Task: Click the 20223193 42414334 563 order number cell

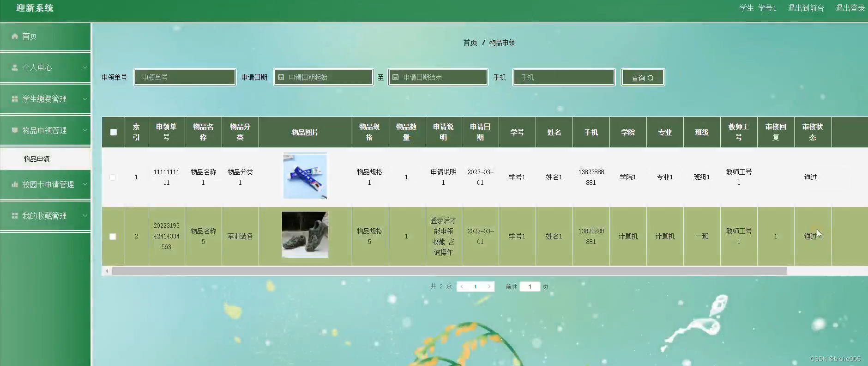Action: pyautogui.click(x=166, y=236)
